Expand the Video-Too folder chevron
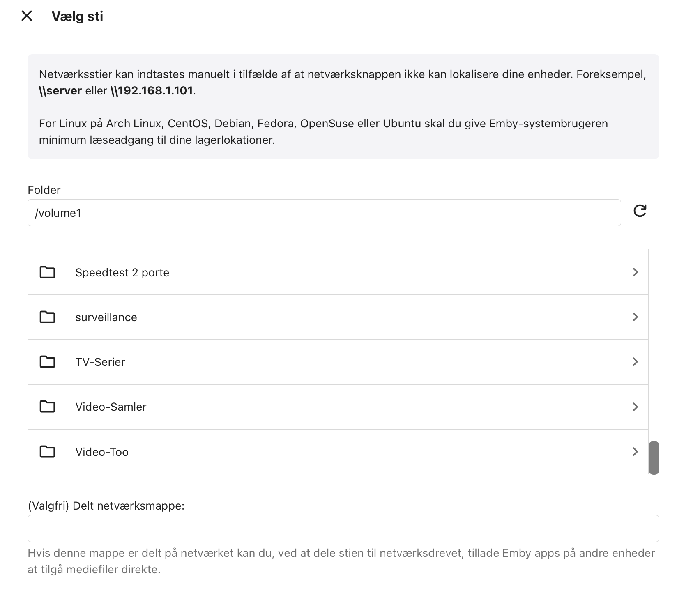The image size is (677, 616). (x=635, y=452)
